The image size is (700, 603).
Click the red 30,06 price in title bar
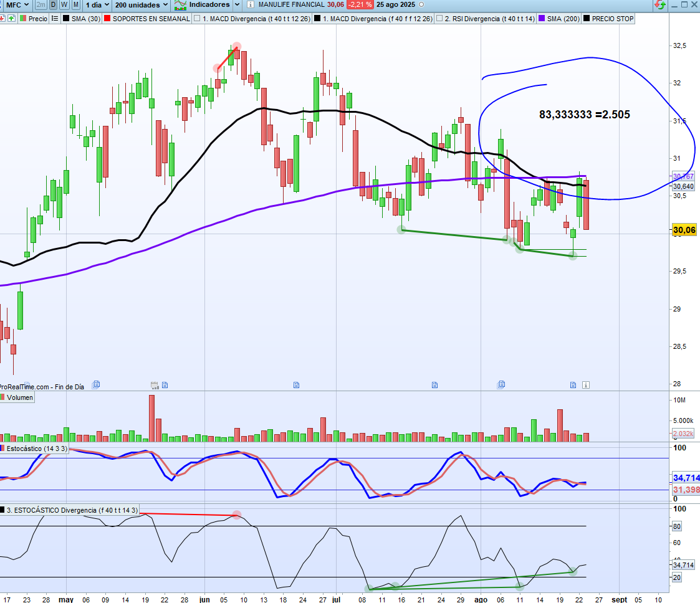335,5
